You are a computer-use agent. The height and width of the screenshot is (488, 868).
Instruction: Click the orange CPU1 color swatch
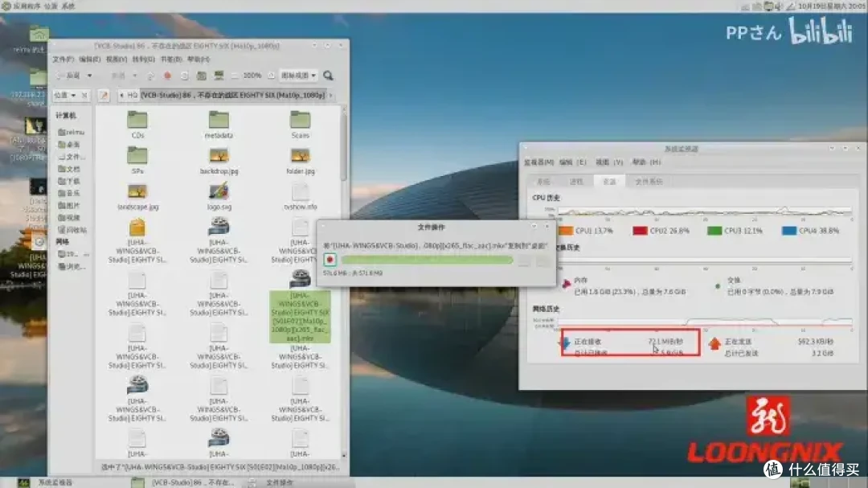565,231
